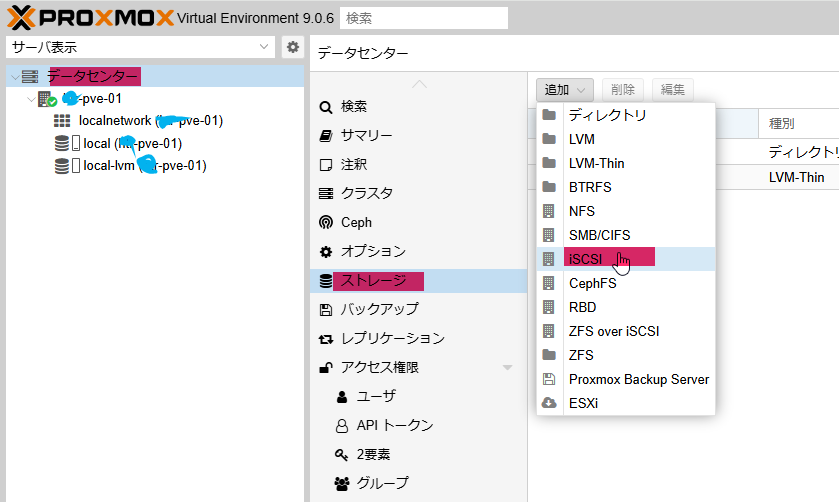Choose ZFS storage from the add menu
Viewport: 839px width, 502px height.
(x=626, y=355)
